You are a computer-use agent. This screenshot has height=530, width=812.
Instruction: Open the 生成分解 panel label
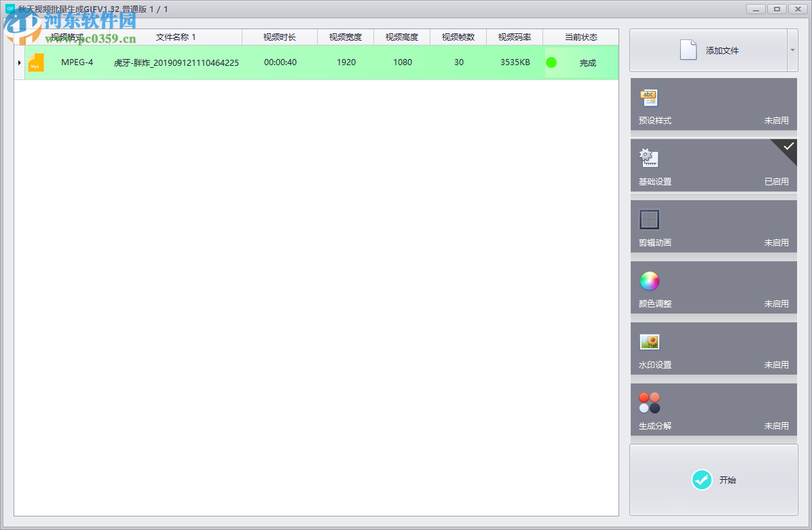point(655,426)
